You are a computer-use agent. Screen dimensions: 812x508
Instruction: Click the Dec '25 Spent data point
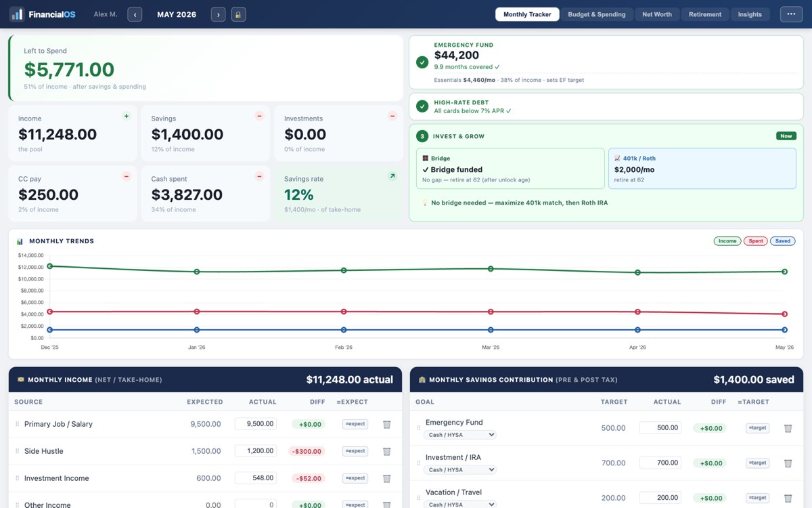[50, 312]
